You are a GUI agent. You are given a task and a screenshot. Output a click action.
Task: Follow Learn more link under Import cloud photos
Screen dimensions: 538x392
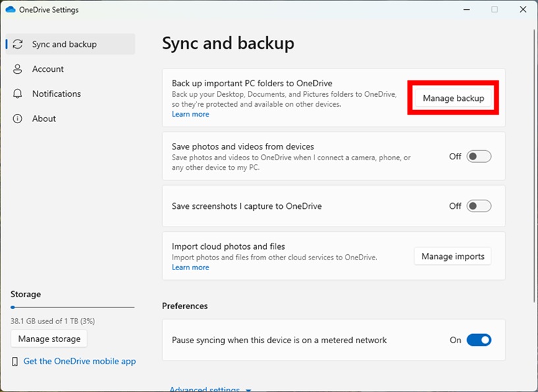click(190, 267)
